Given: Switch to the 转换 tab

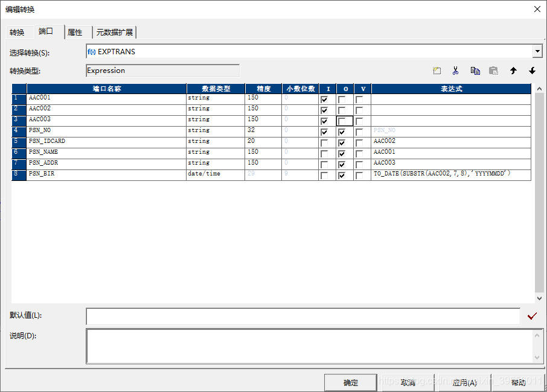Looking at the screenshot, I should coord(17,33).
